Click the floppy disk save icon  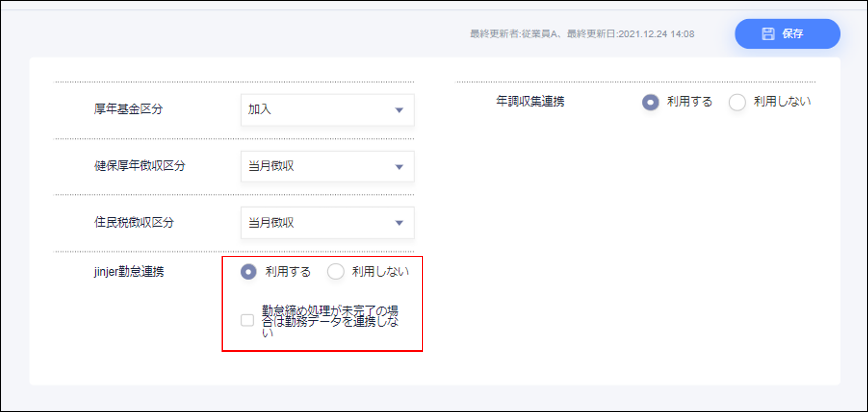coord(768,34)
